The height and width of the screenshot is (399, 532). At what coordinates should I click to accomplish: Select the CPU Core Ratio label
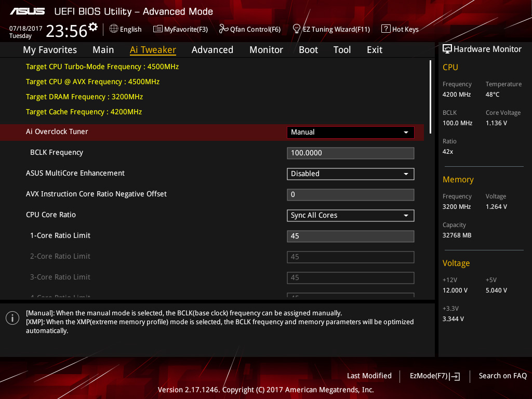coord(51,215)
